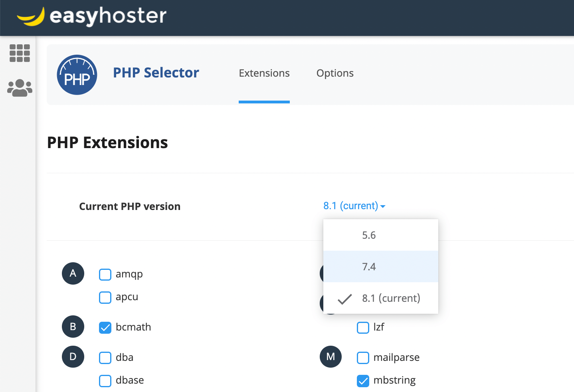The width and height of the screenshot is (574, 392).
Task: Click the letter A section badge
Action: 73,273
